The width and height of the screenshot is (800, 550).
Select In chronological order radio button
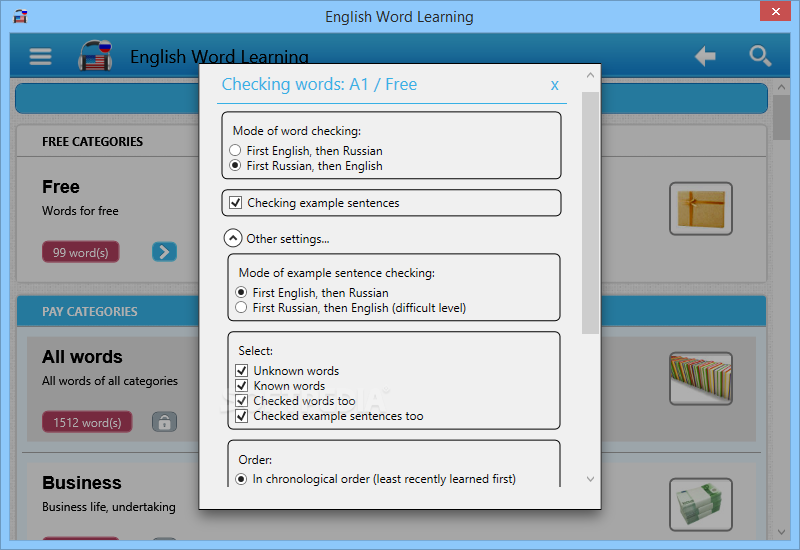click(241, 479)
